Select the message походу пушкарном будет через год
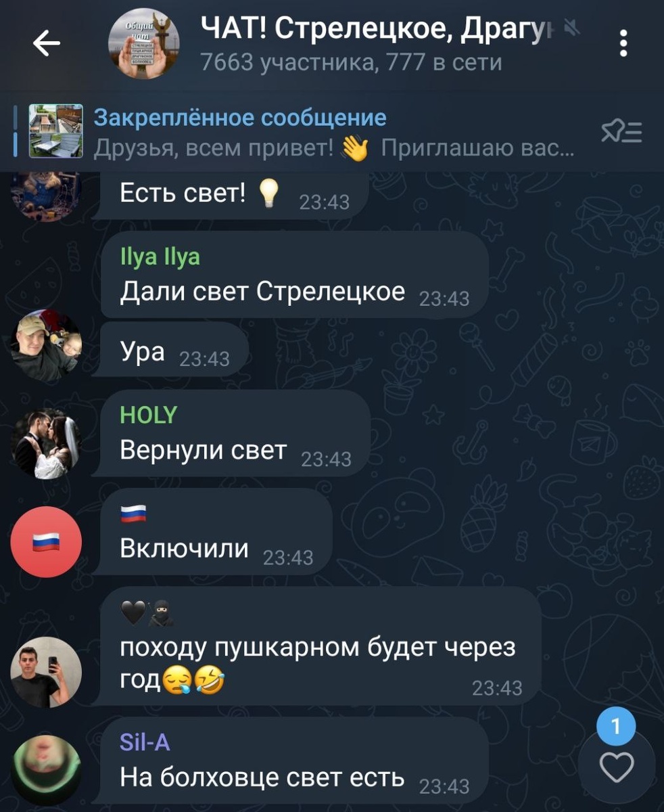This screenshot has width=664, height=812. [x=320, y=646]
